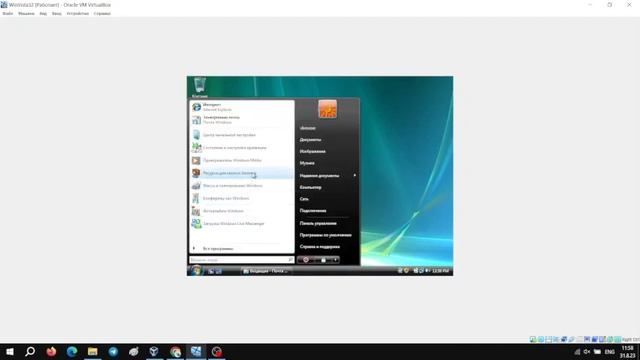
Task: Open backup status and configuration entry
Action: tap(242, 147)
